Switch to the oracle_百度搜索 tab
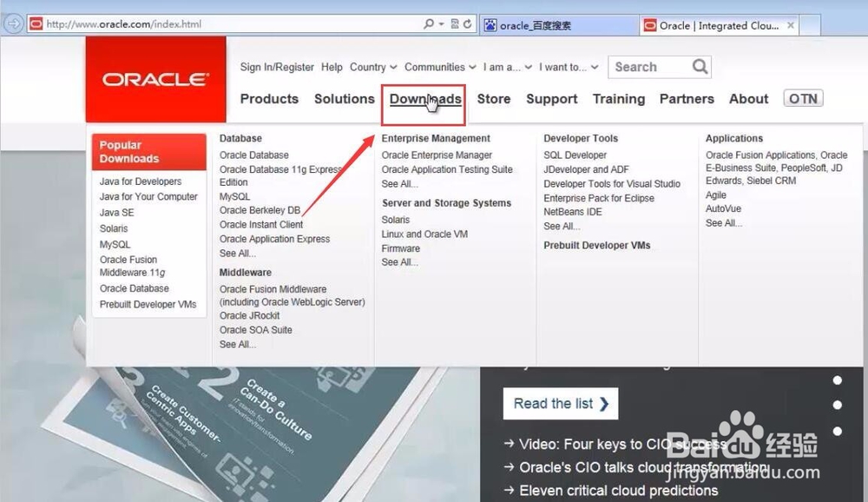Screen dimensions: 868x502 558,25
